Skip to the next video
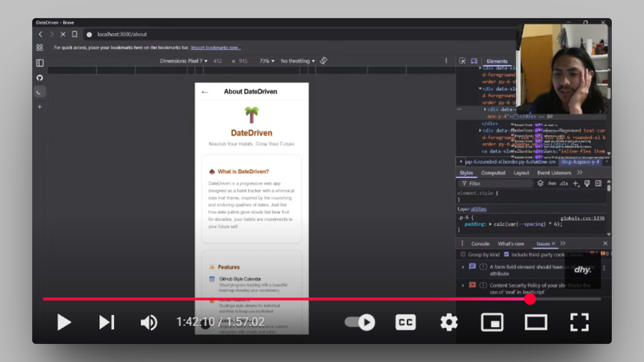The height and width of the screenshot is (362, 644). coord(107,322)
